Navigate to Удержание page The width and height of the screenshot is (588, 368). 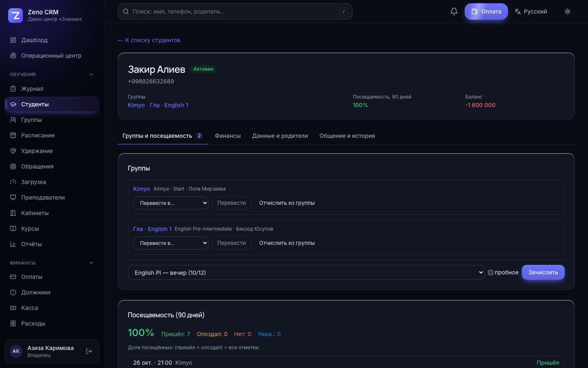coord(52,151)
